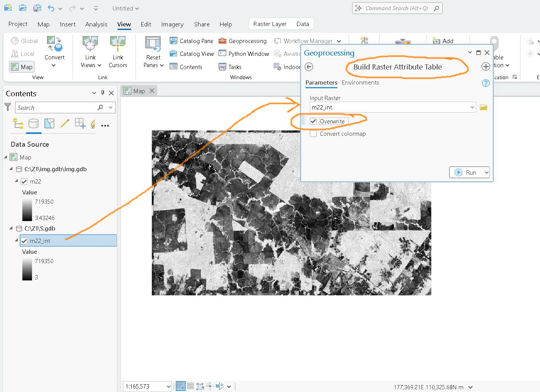Screen dimensions: 540x392
Task: Click the back arrow in the Geoprocessing pane
Action: 309,67
